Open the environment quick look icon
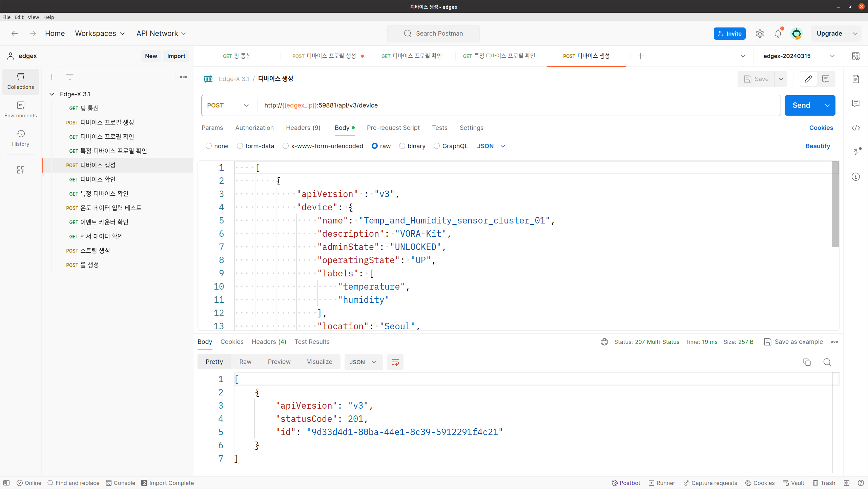The height and width of the screenshot is (489, 868). 856,56
